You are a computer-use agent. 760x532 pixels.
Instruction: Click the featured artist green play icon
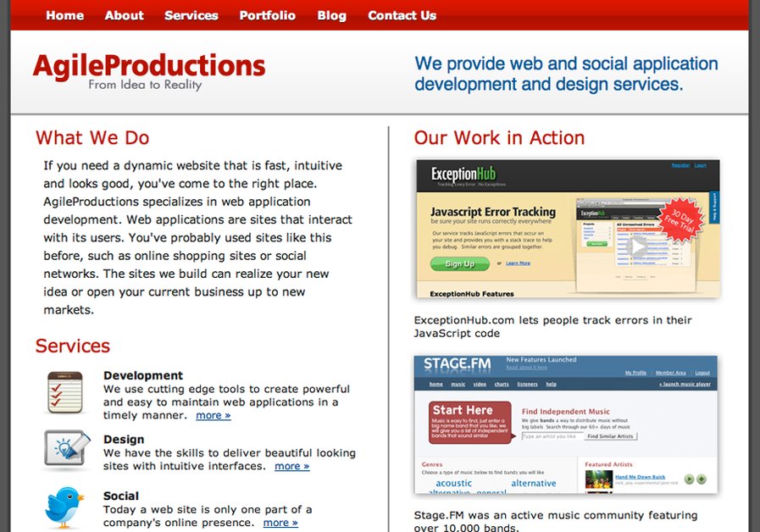click(x=689, y=479)
